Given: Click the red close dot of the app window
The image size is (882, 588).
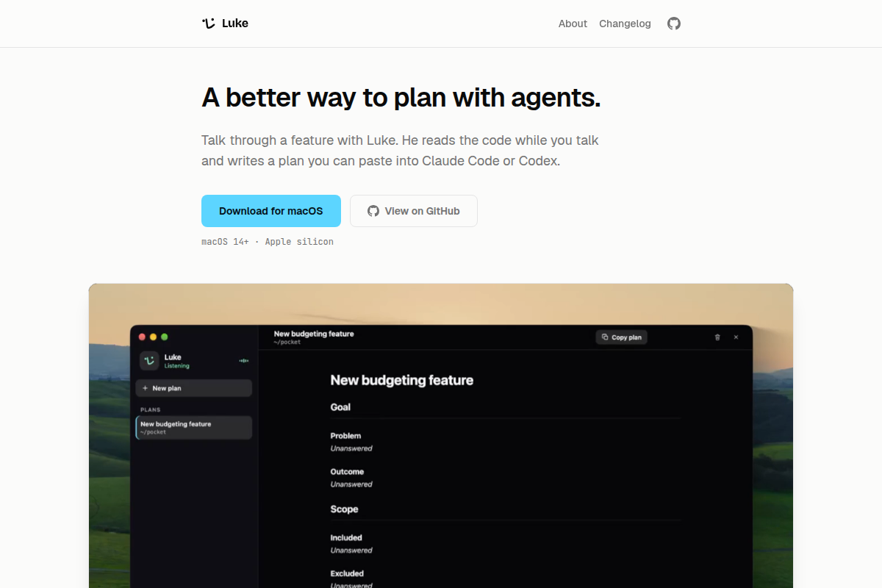Looking at the screenshot, I should coord(143,337).
